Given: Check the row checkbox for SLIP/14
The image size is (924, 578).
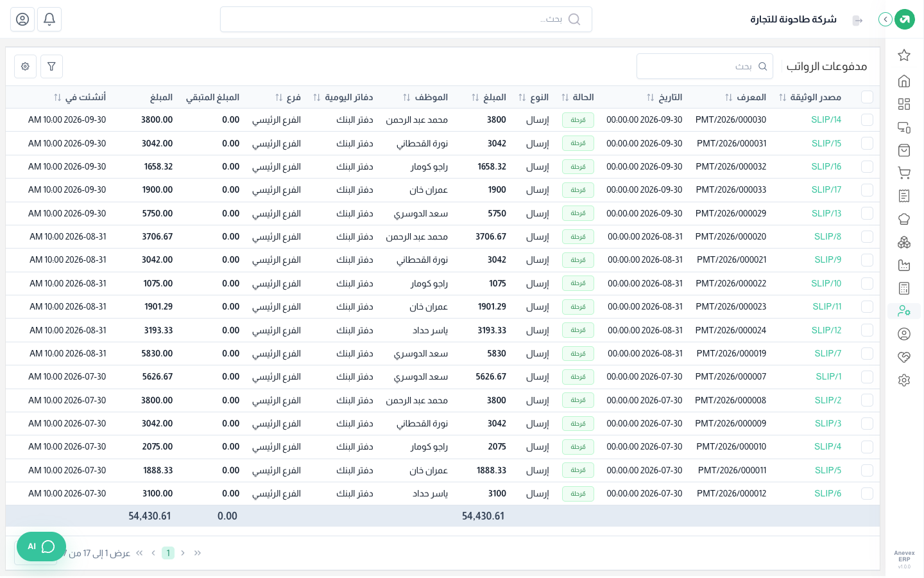Looking at the screenshot, I should (x=867, y=120).
